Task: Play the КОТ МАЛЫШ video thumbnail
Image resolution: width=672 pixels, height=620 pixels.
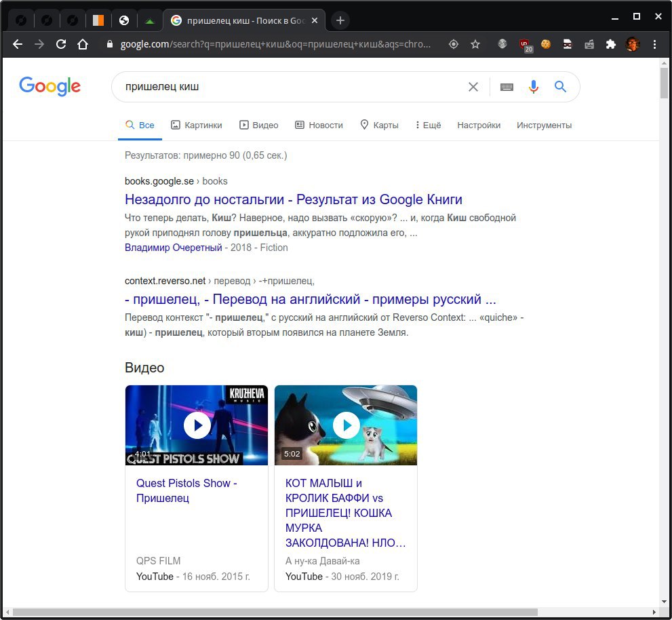Action: 346,425
